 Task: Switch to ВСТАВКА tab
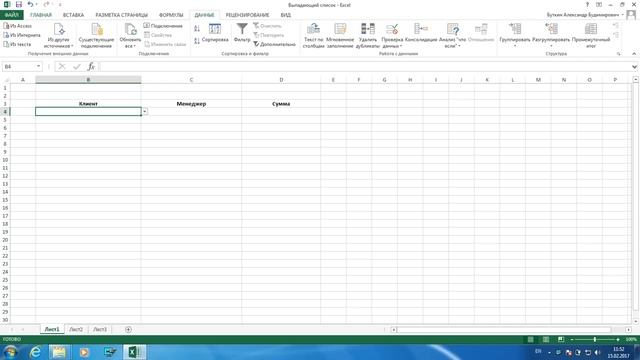coord(73,15)
